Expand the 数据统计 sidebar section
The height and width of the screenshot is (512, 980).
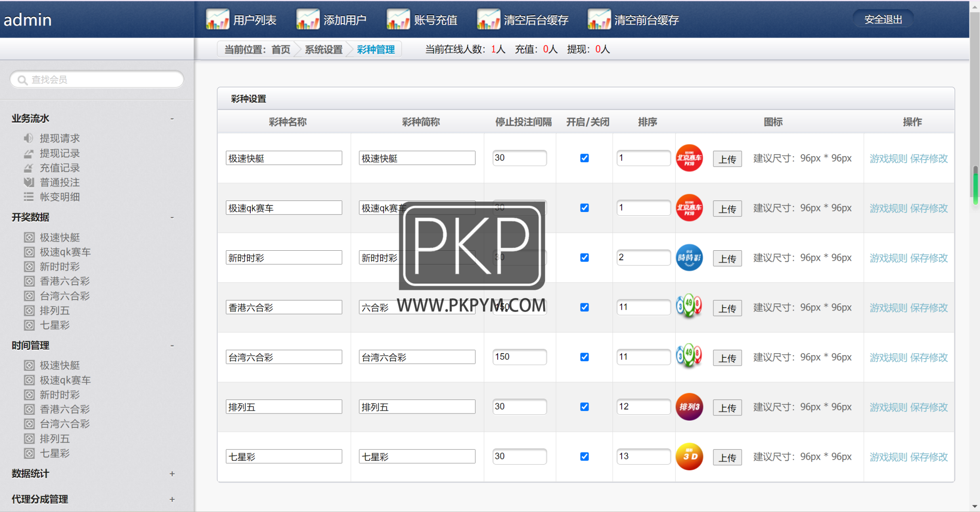click(172, 474)
